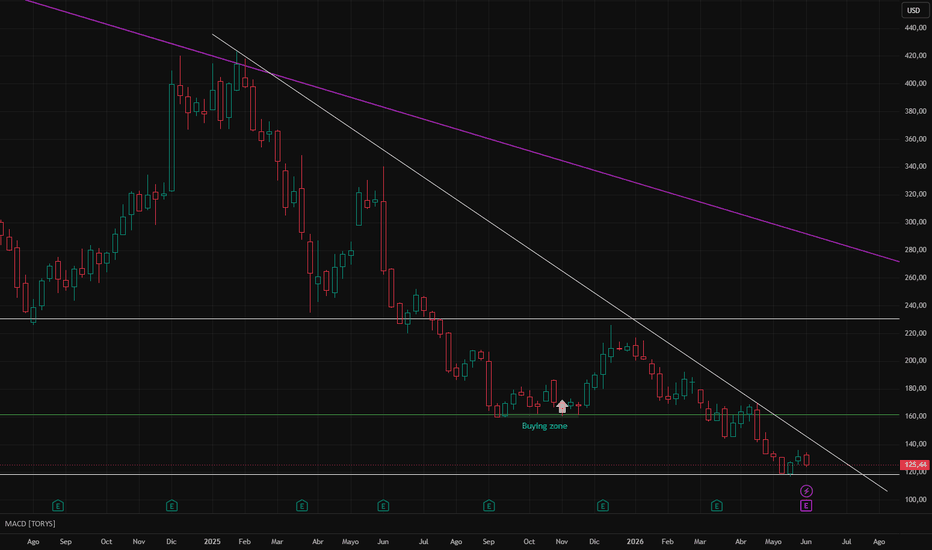This screenshot has height=550, width=932.
Task: Open the earnings E marker at Dic 2025
Action: [x=602, y=505]
